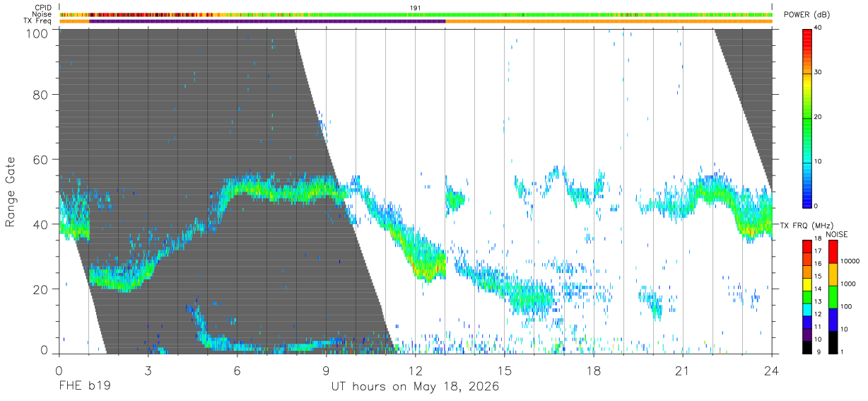The height and width of the screenshot is (401, 868).
Task: Click the CPID value 191
Action: tap(416, 7)
